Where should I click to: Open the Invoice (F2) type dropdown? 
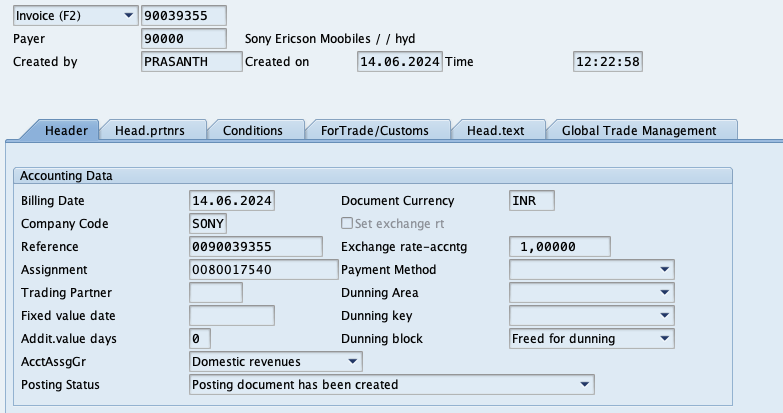point(126,16)
